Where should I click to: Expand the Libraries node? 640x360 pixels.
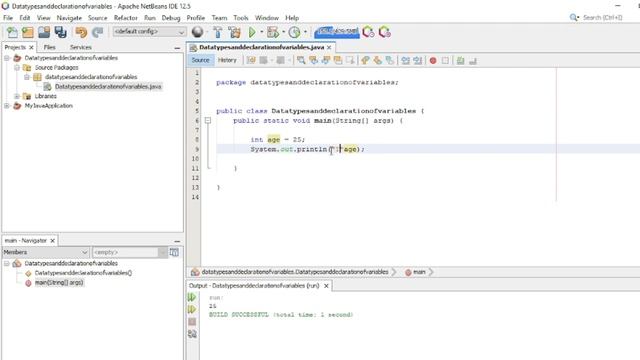pos(17,96)
